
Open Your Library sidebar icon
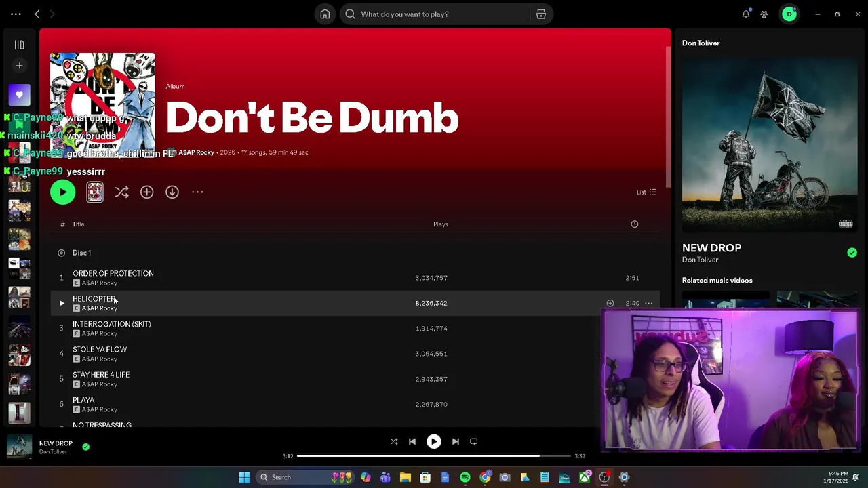pos(19,45)
